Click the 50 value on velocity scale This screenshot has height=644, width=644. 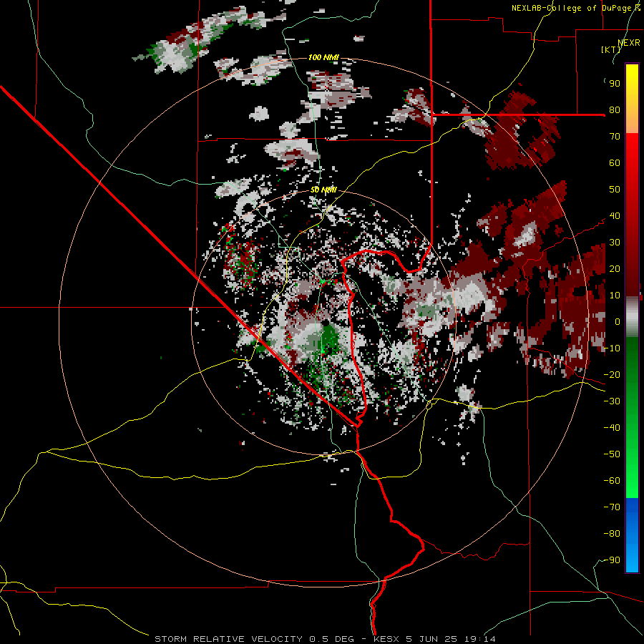[615, 190]
